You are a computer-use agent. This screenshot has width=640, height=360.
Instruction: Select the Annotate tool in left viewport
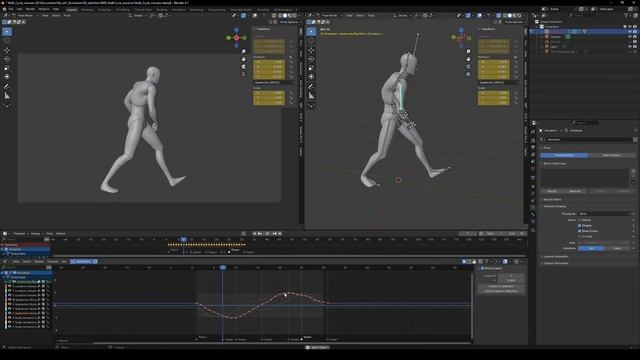[x=7, y=87]
